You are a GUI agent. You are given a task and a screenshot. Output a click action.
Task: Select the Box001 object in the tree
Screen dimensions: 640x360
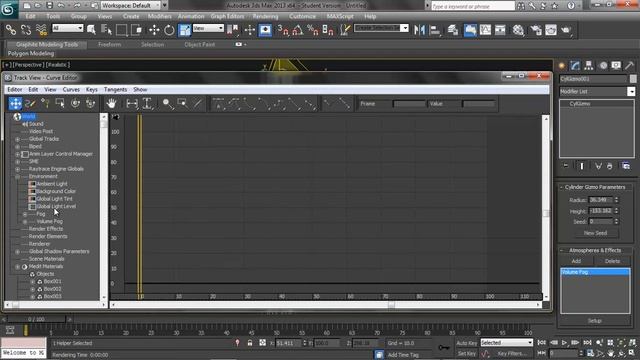point(53,282)
